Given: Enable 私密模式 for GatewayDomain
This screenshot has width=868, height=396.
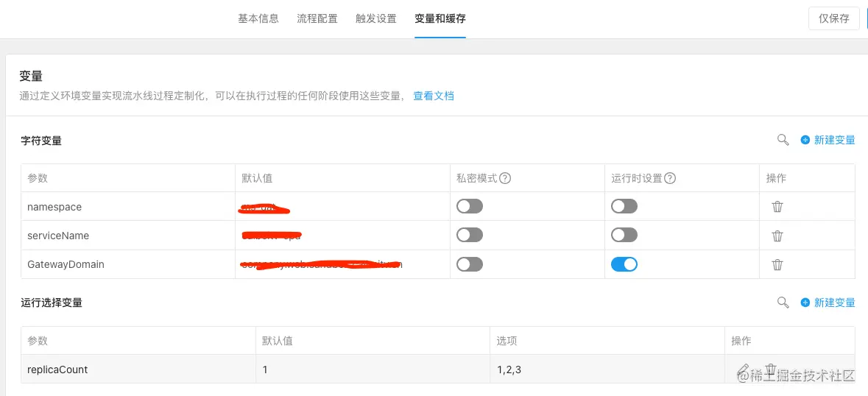Looking at the screenshot, I should 470,264.
